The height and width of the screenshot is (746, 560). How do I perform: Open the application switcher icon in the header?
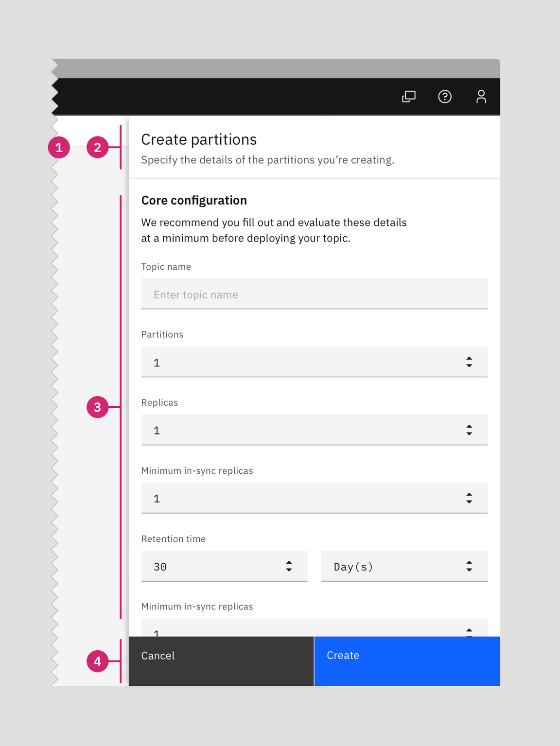pyautogui.click(x=408, y=97)
